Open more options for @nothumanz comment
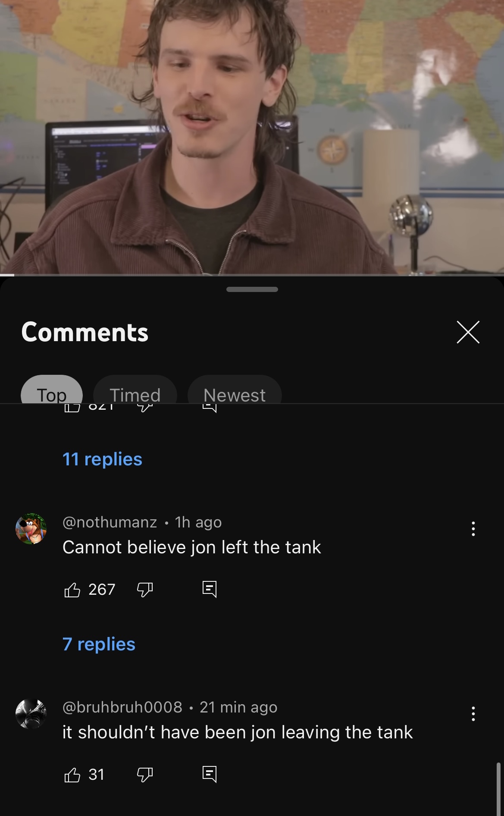Viewport: 504px width, 816px height. [473, 529]
